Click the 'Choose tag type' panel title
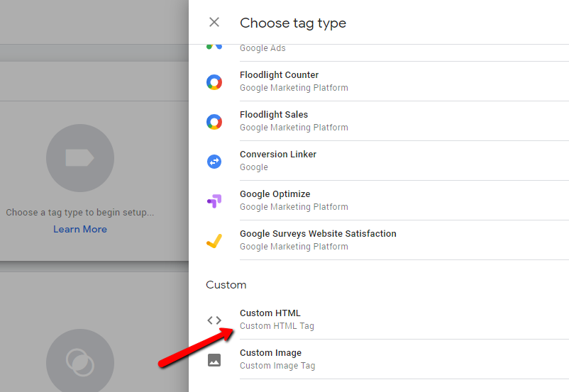The image size is (569, 392). (293, 23)
